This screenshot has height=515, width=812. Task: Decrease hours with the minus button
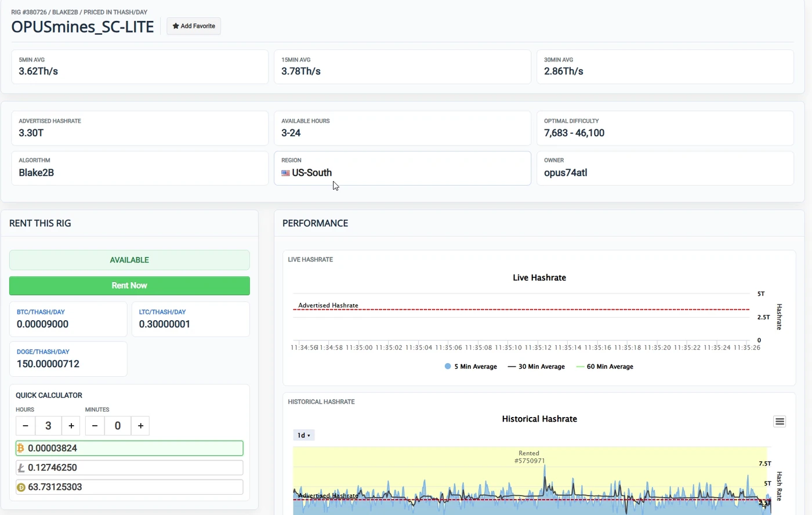[x=26, y=426]
